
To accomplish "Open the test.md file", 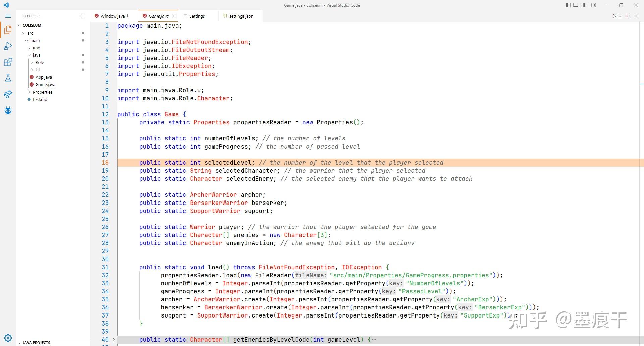I will click(40, 99).
